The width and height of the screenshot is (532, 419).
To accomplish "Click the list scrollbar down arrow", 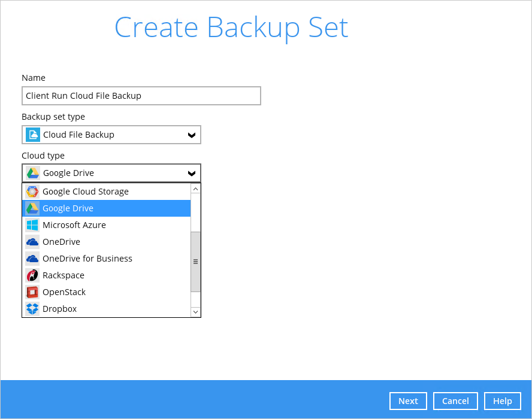I will 196,312.
